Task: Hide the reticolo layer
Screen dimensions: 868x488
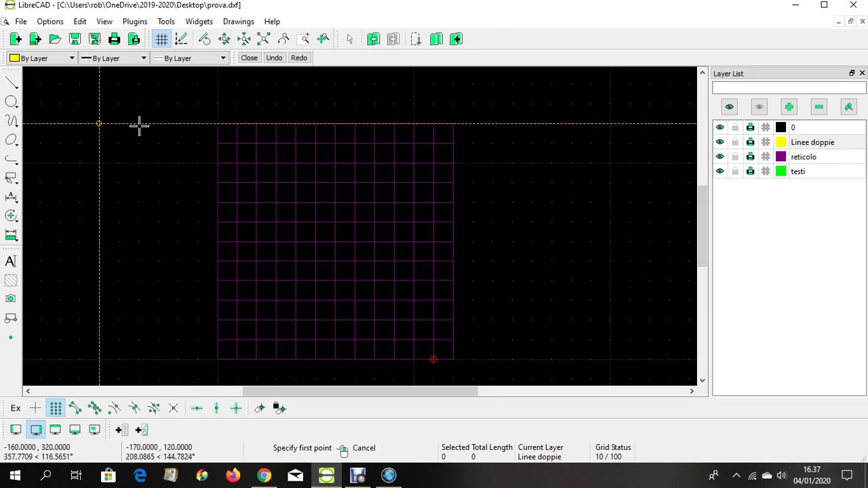Action: 720,157
